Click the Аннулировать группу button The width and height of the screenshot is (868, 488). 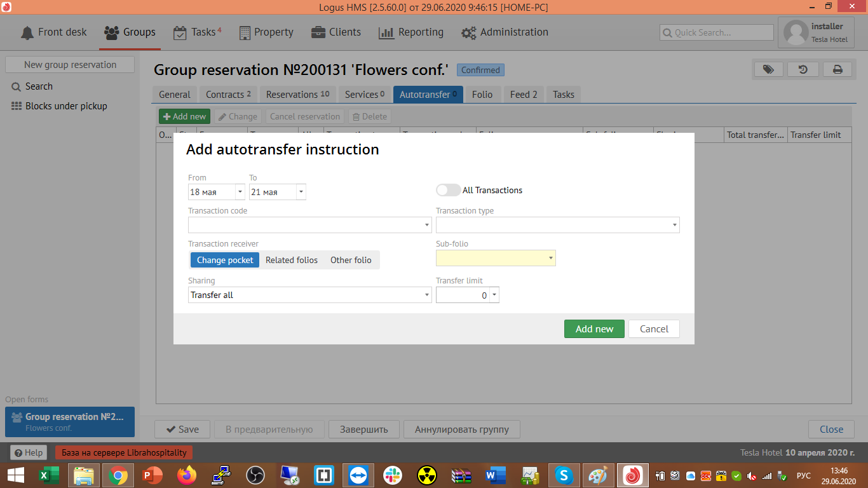pyautogui.click(x=462, y=430)
